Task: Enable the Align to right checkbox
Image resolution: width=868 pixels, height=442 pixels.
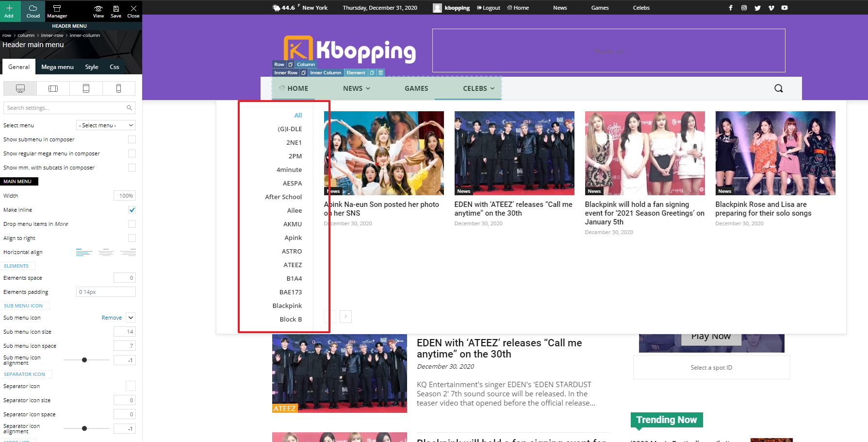Action: click(x=132, y=238)
